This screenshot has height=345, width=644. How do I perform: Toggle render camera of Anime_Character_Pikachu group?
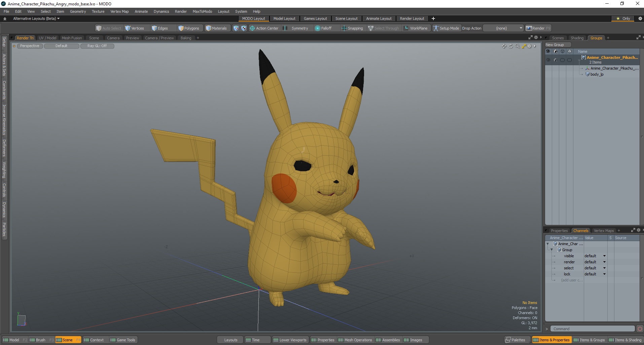click(556, 60)
